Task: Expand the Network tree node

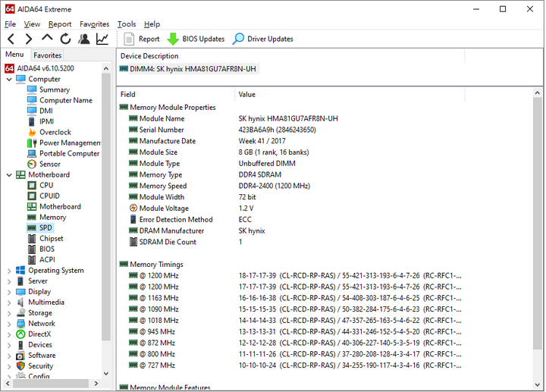Action: (9, 324)
